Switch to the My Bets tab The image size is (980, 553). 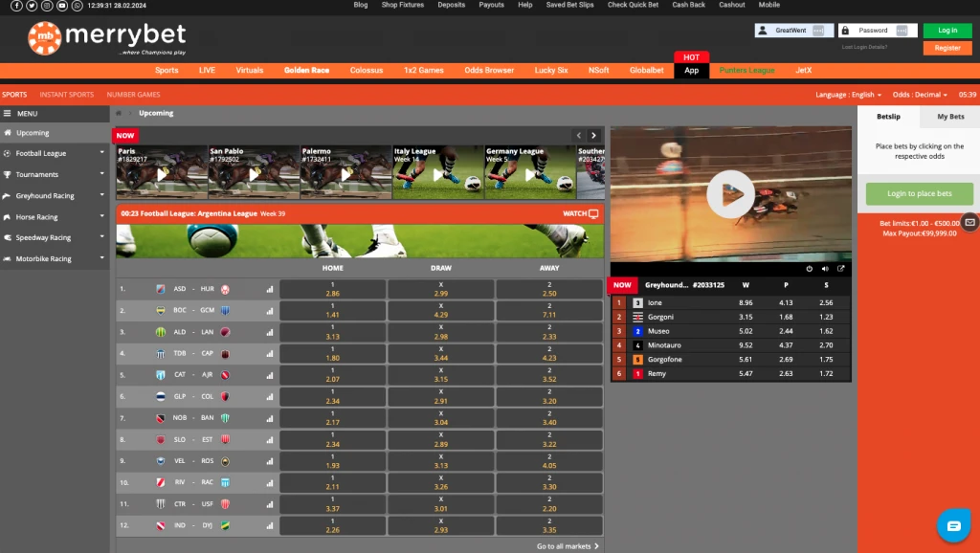[950, 117]
